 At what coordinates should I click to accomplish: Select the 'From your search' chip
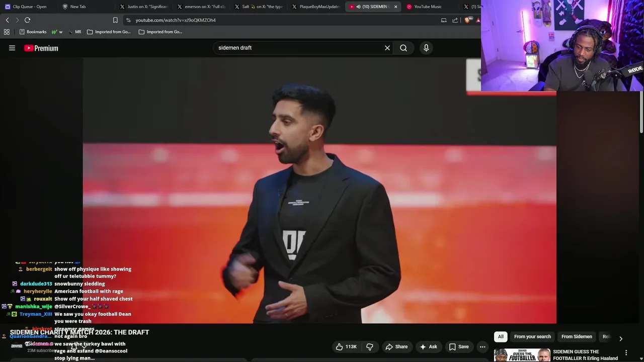click(532, 336)
